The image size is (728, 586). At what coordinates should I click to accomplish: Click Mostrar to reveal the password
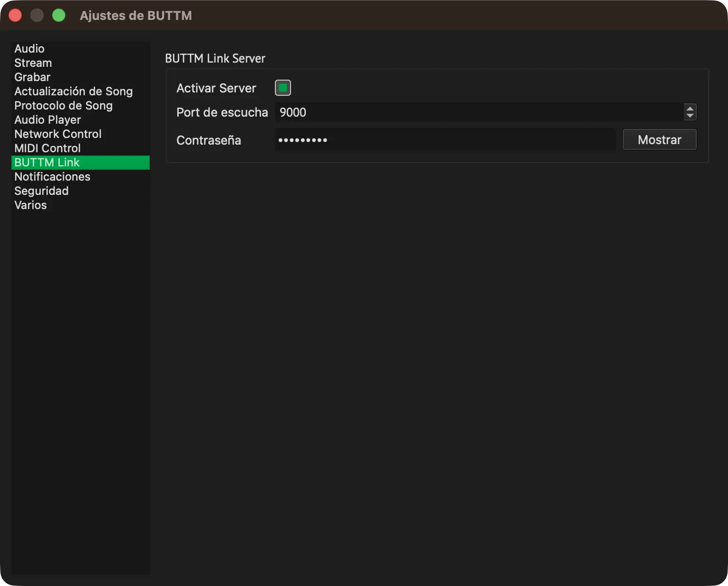[659, 140]
